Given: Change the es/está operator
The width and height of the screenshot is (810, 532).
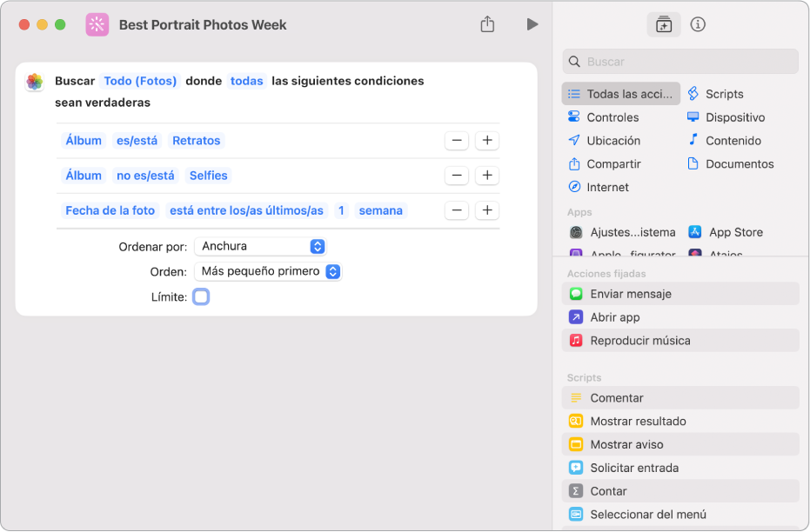Looking at the screenshot, I should [x=137, y=140].
